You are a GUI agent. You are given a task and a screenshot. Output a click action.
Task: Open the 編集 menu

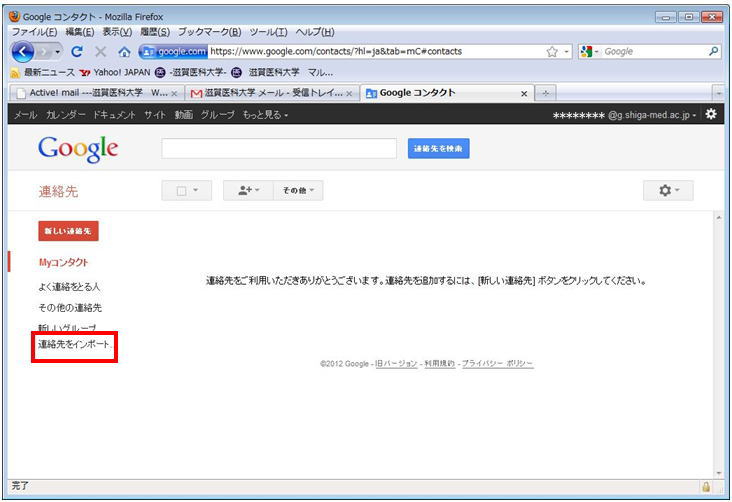[80, 32]
